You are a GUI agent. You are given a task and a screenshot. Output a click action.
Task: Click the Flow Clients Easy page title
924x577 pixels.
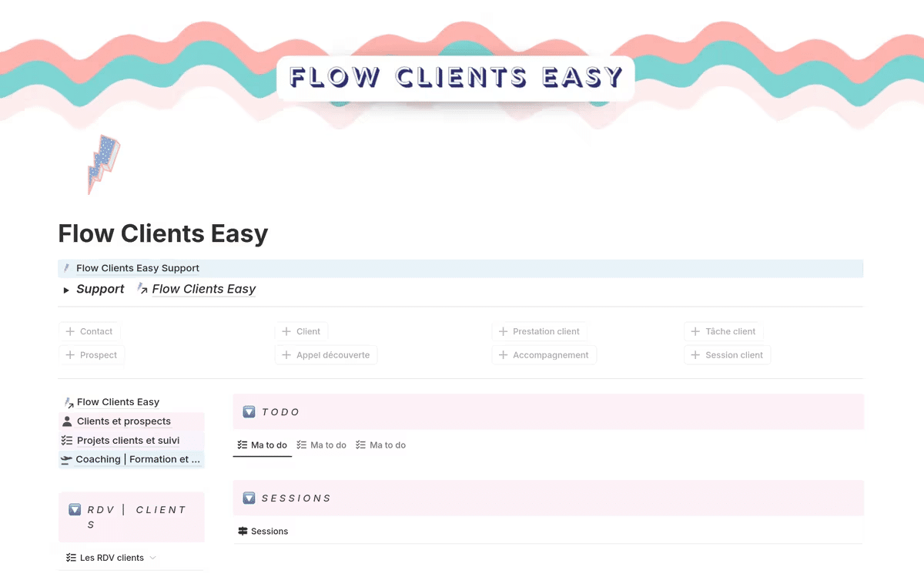tap(163, 233)
